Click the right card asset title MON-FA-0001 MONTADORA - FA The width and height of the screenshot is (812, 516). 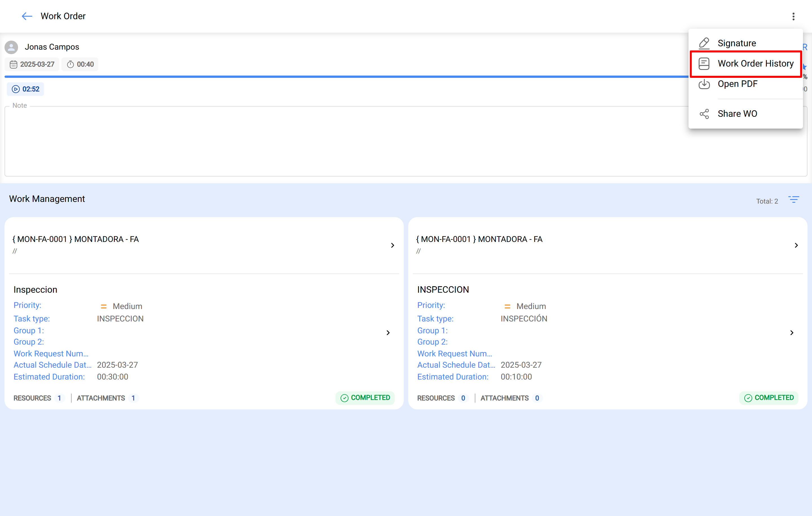click(479, 239)
